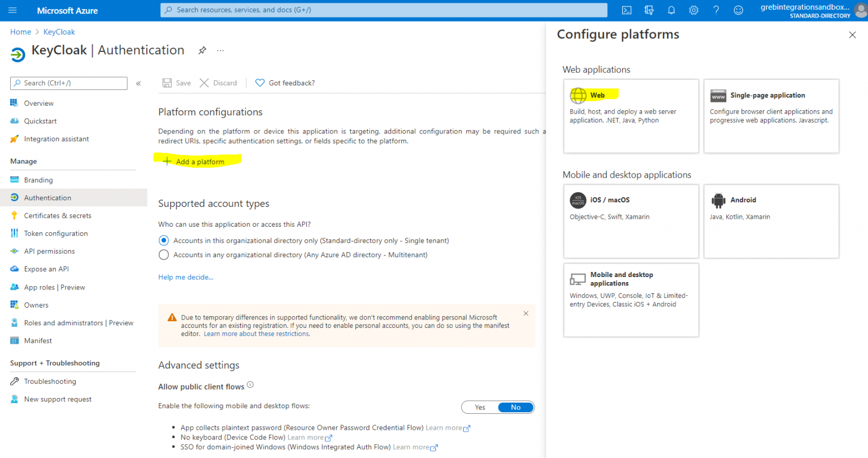Viewport: 868px width, 458px height.
Task: Enable Yes for public client flows
Action: [480, 407]
